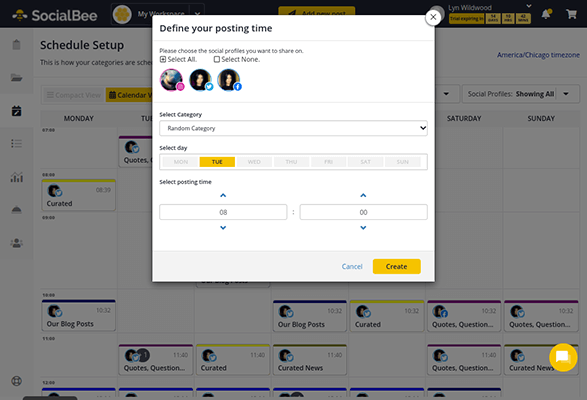Image resolution: width=587 pixels, height=400 pixels.
Task: Click the workspace honeycomb avatar
Action: coord(122,15)
